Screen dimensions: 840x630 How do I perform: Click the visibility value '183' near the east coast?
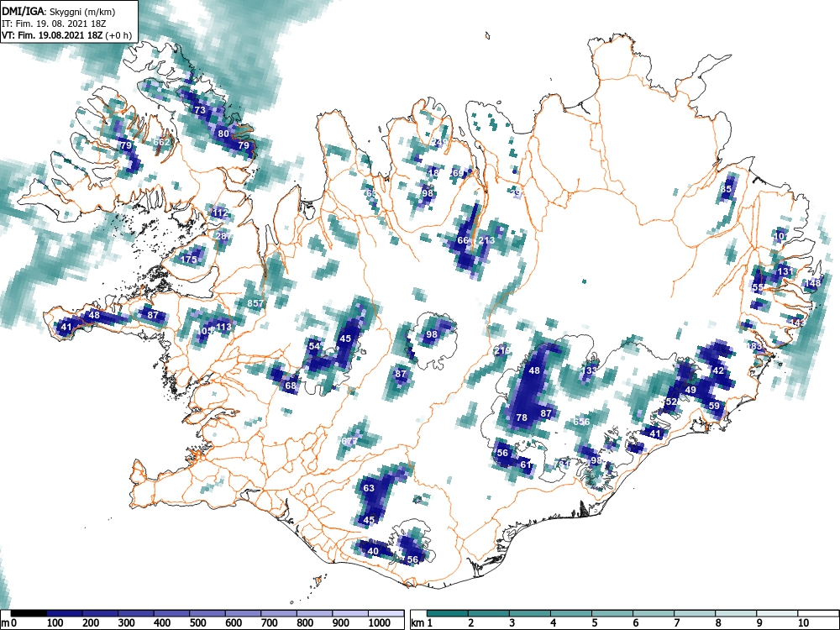click(x=753, y=346)
